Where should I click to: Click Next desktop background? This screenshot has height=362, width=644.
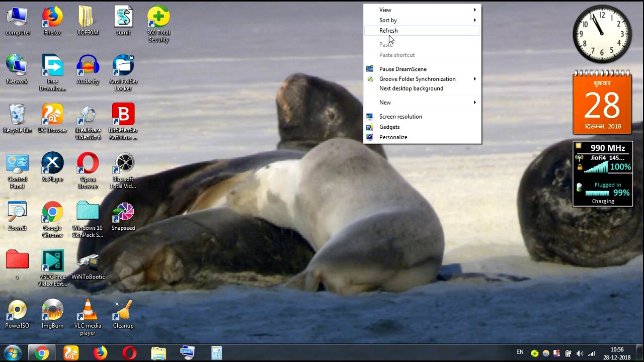(x=411, y=88)
